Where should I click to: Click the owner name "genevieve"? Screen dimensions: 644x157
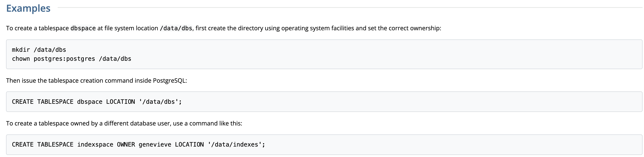point(155,144)
